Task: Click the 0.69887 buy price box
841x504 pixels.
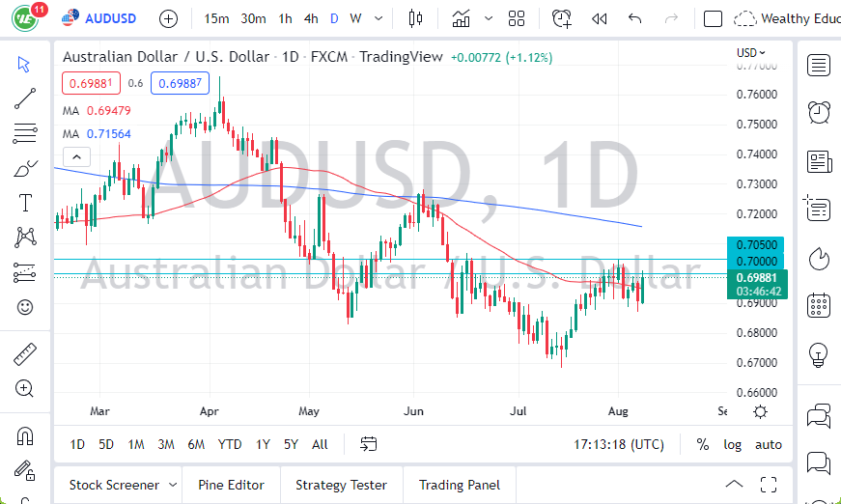Action: [181, 83]
